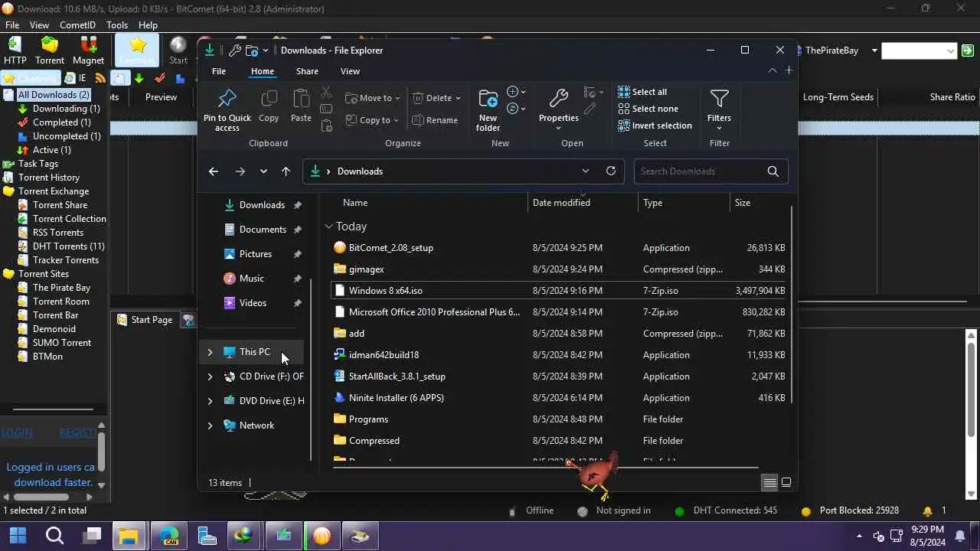Click the Favorites star button in BitComet
The image size is (980, 551).
click(x=137, y=51)
